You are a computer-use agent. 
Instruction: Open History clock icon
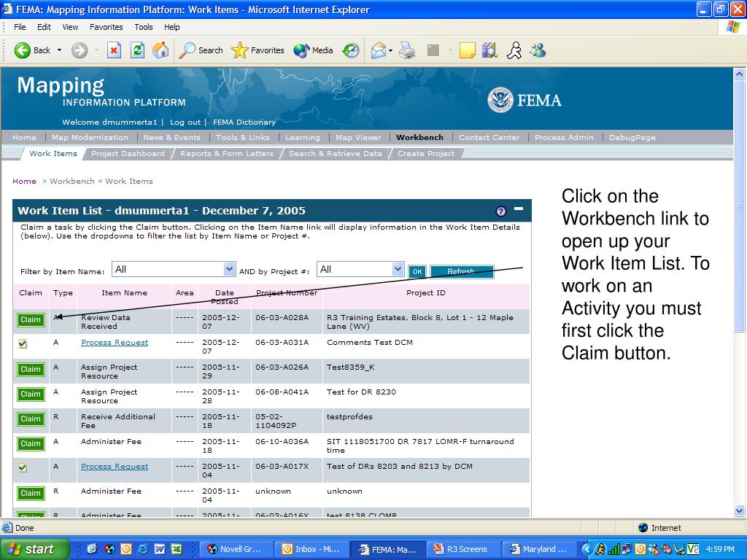tap(351, 50)
